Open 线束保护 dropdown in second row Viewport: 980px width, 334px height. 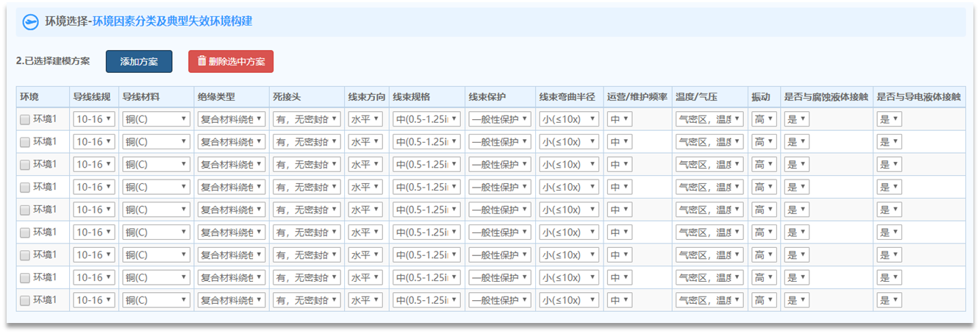click(x=500, y=142)
